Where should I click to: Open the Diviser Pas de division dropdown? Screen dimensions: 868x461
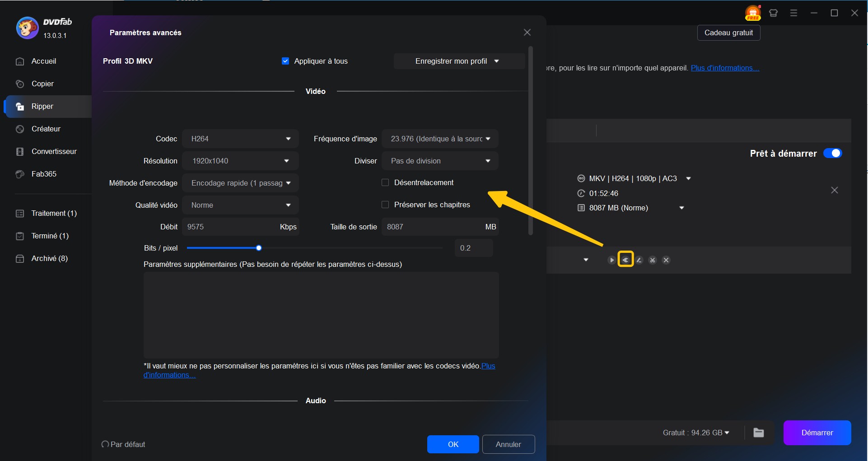point(440,161)
